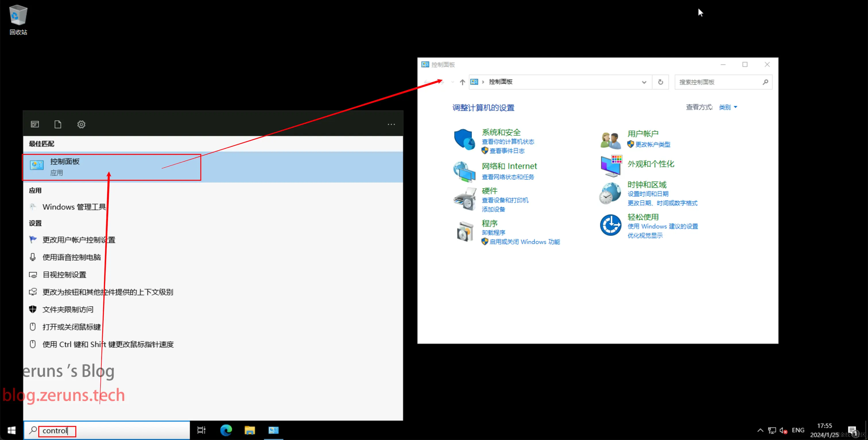Screen dimensions: 868x440
Task: Open Microsoft Edge from the taskbar
Action: [x=226, y=430]
